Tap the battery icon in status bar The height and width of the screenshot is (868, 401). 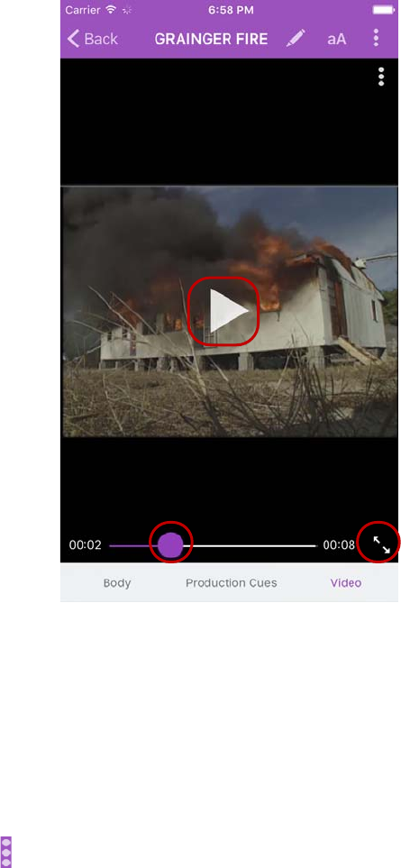pyautogui.click(x=383, y=10)
